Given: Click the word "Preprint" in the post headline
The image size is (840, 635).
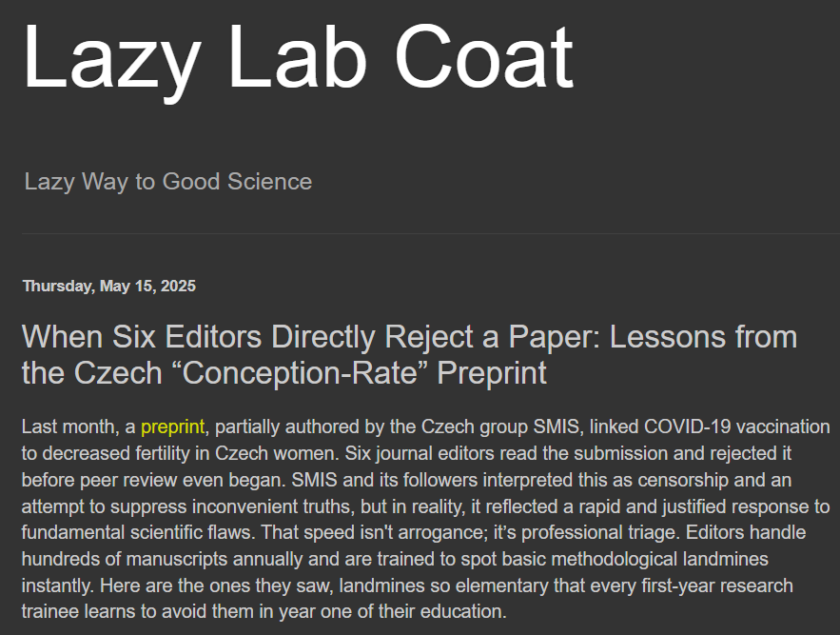Looking at the screenshot, I should click(492, 373).
